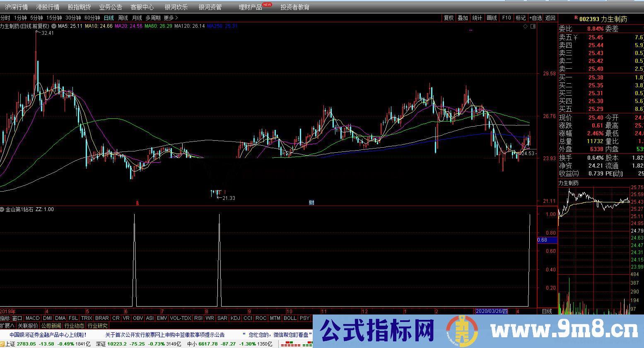The width and height of the screenshot is (644, 348).
Task: Select the 窗口 tab
Action: tap(17, 318)
